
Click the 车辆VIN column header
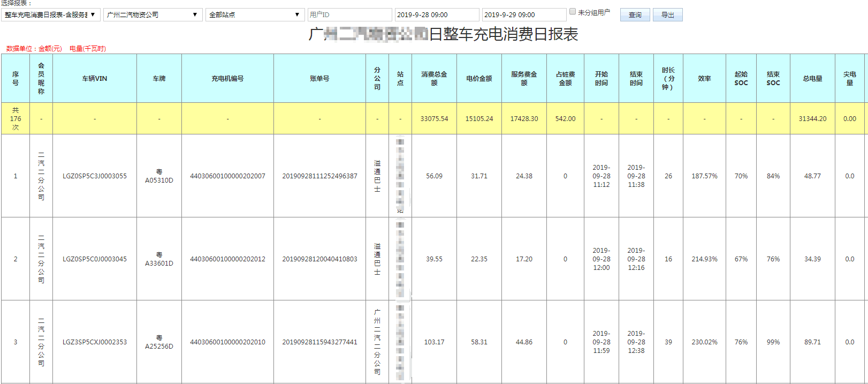click(x=95, y=79)
